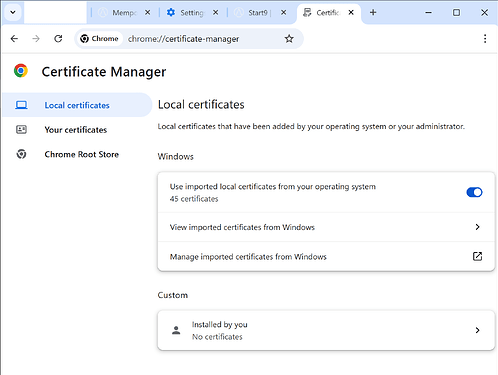The image size is (498, 375).
Task: Close the Mempool tab
Action: (x=147, y=13)
